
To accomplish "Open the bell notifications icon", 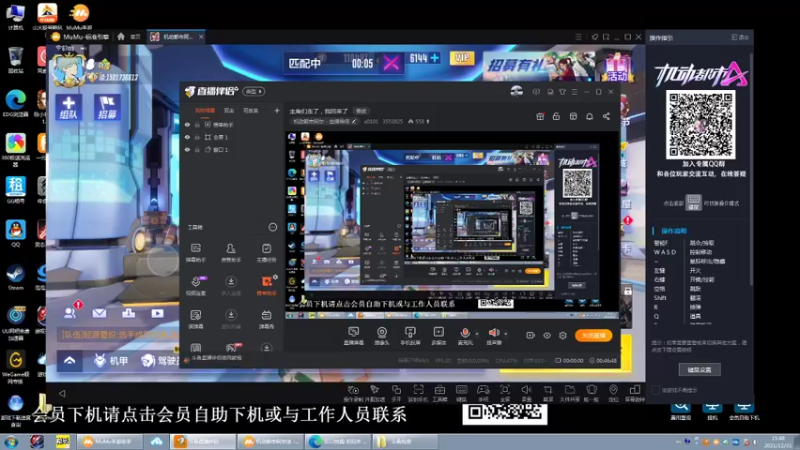I will click(x=589, y=116).
